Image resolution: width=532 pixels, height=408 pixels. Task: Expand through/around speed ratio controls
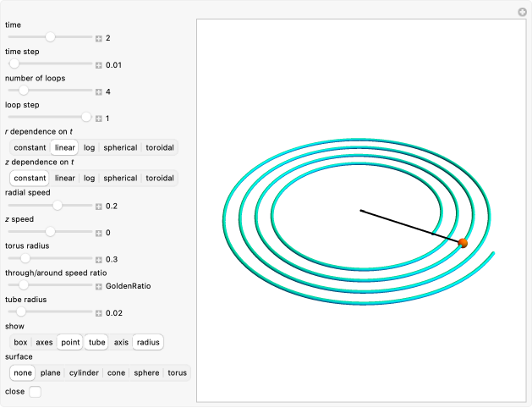click(x=99, y=286)
